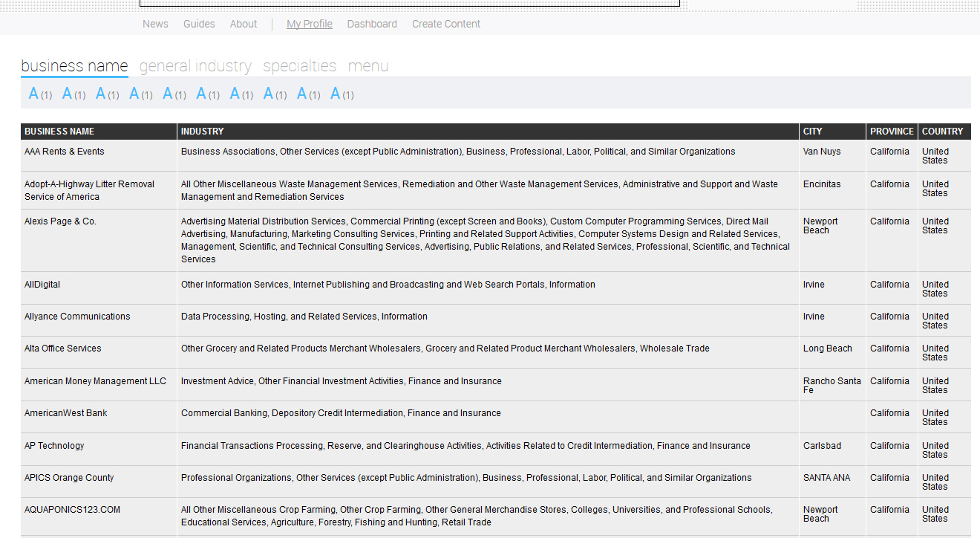Click the Business Name column header

tap(59, 132)
